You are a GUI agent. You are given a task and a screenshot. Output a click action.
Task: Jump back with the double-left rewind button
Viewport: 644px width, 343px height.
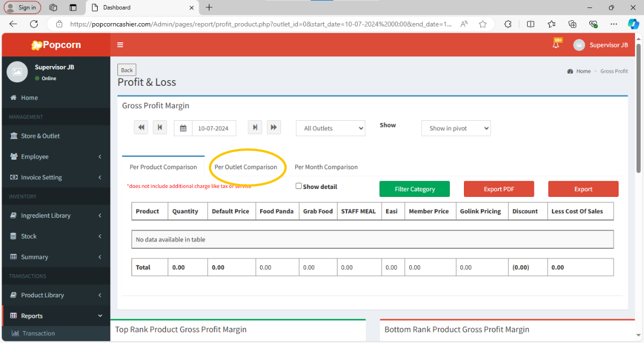141,127
